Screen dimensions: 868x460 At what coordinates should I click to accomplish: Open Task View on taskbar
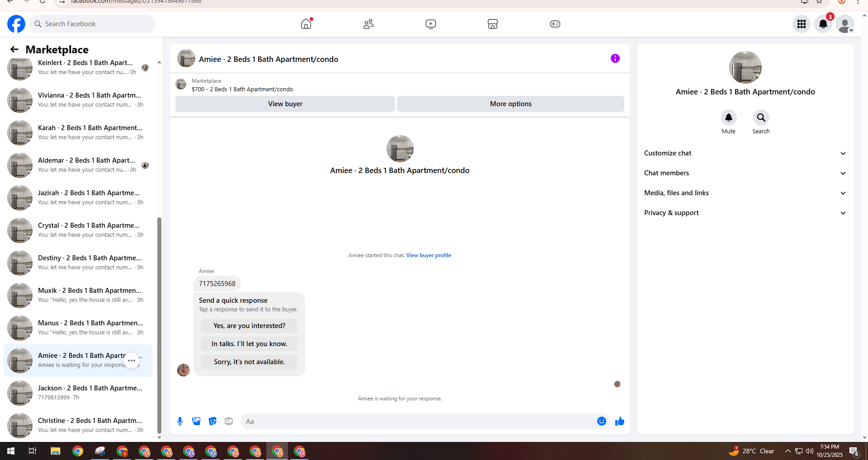coord(33,451)
